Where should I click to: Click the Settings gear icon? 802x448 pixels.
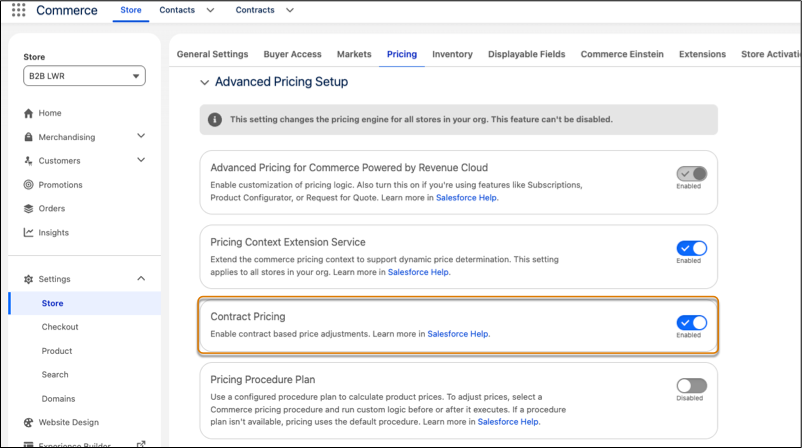(x=29, y=279)
